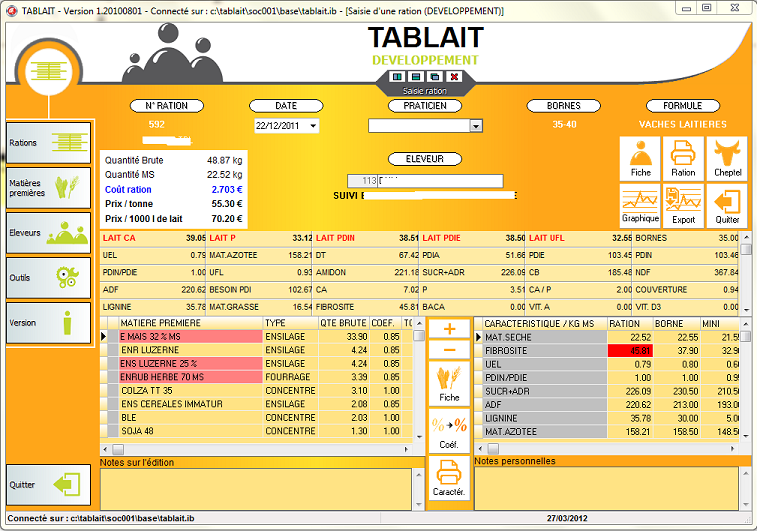Select the ENR LUZERNE row
This screenshot has height=531, width=757.
(x=256, y=350)
